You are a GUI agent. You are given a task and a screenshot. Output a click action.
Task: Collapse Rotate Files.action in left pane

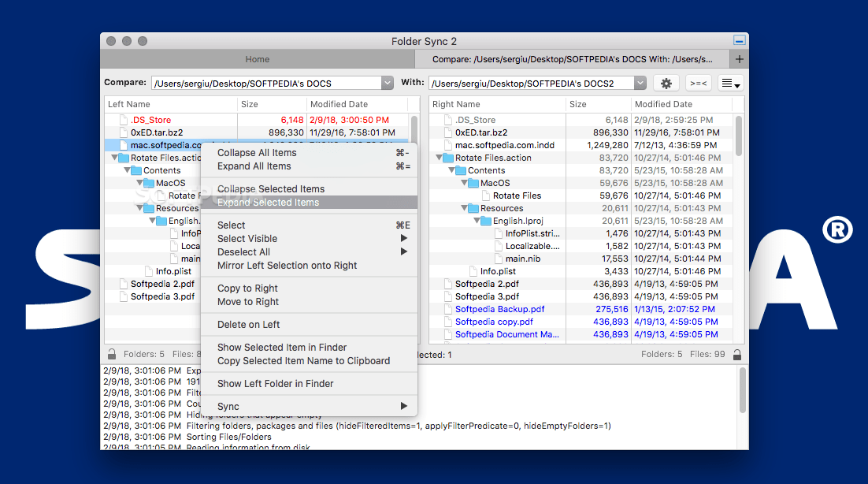(114, 158)
